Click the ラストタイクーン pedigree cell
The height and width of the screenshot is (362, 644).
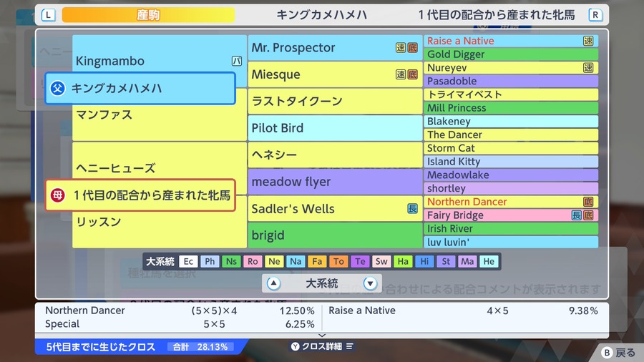[x=335, y=101]
